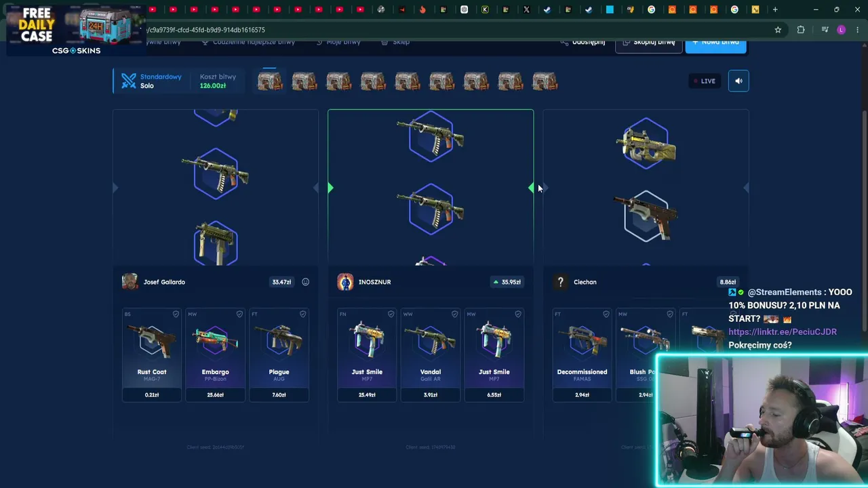Click INOSZNUR's player avatar
This screenshot has height=488, width=868.
click(x=345, y=282)
